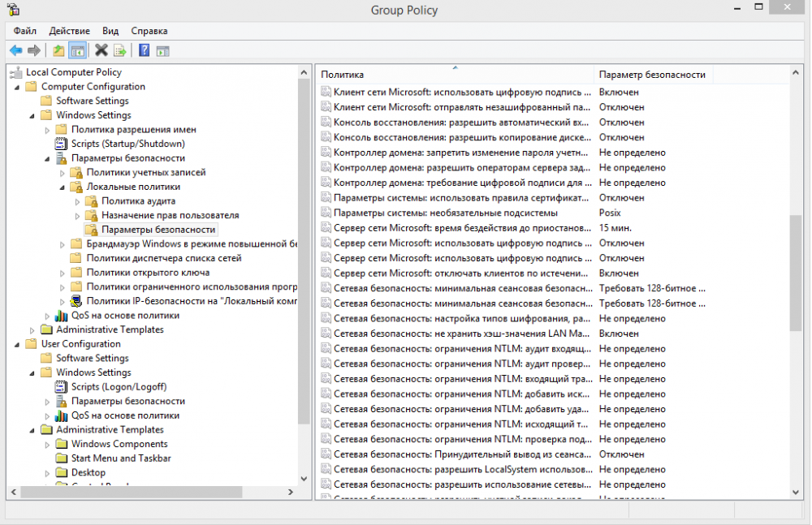
Task: Click the tree pane vertical scrollbar thumb
Action: (304, 251)
